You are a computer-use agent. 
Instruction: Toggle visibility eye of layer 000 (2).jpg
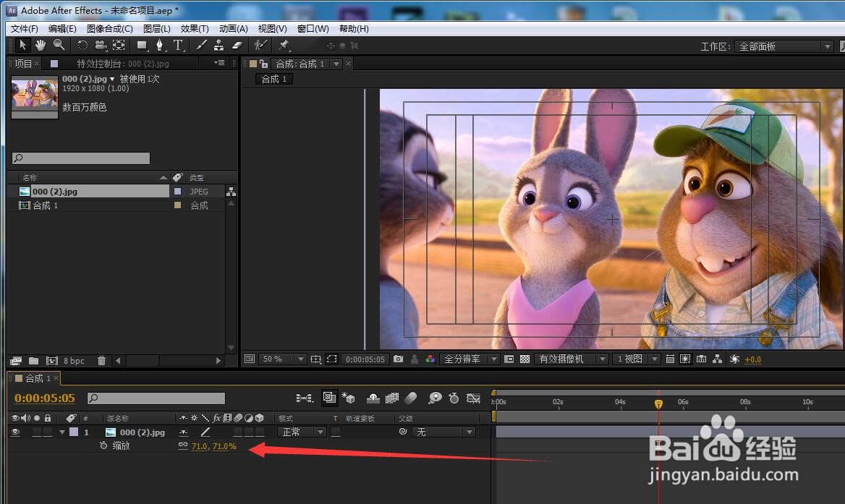pos(15,432)
